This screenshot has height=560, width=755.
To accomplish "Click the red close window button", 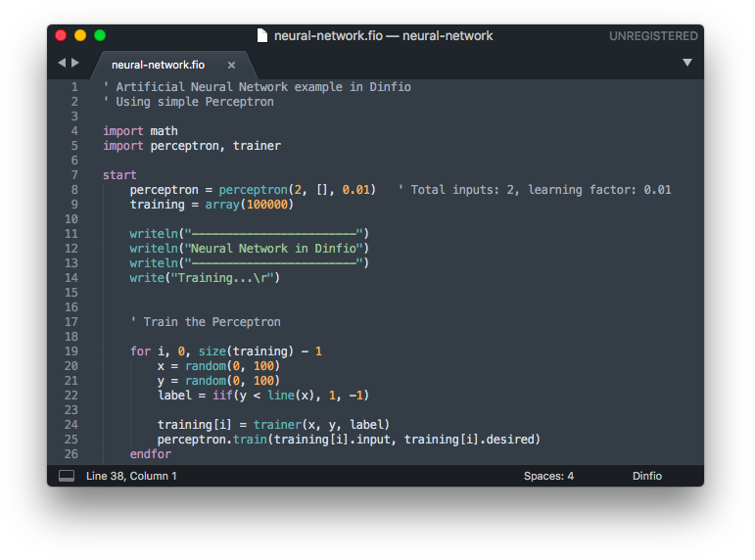I will pyautogui.click(x=61, y=35).
